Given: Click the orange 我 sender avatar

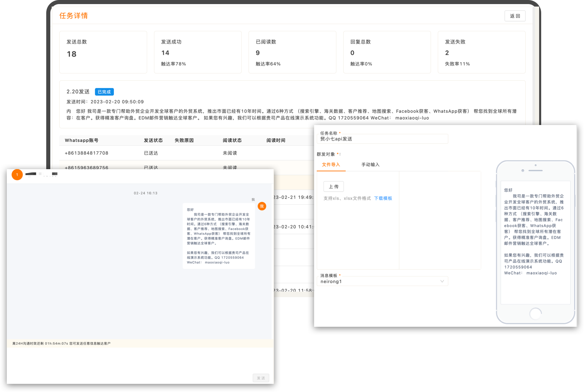Looking at the screenshot, I should pyautogui.click(x=262, y=206).
